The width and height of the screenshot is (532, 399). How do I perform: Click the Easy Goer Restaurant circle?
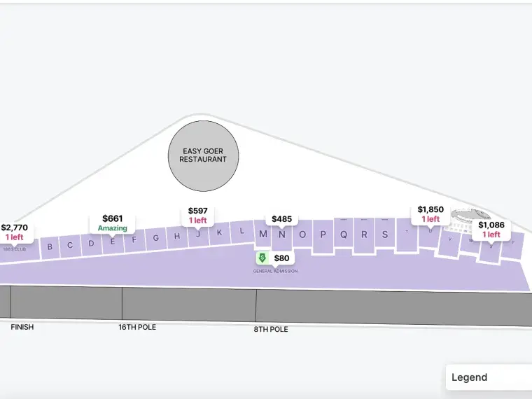tap(204, 155)
